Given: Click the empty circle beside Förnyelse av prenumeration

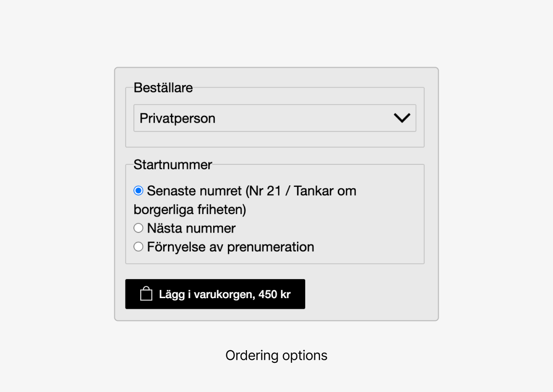Looking at the screenshot, I should click(138, 247).
